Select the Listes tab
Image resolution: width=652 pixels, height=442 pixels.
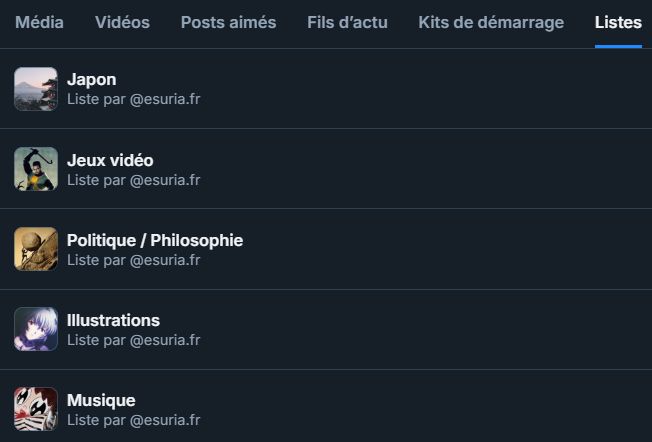[618, 22]
